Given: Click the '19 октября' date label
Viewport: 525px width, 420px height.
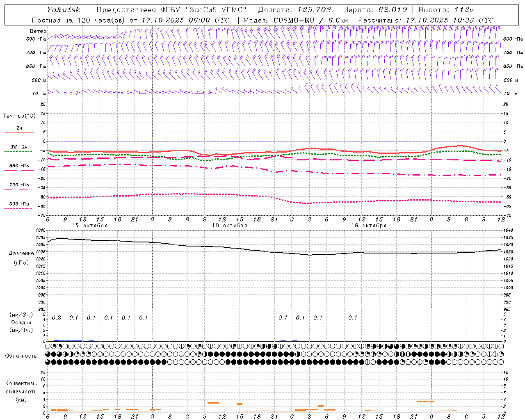Looking at the screenshot, I should (x=369, y=226).
